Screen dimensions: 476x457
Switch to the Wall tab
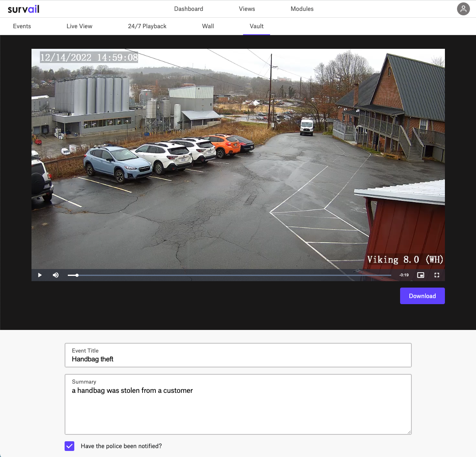point(208,26)
